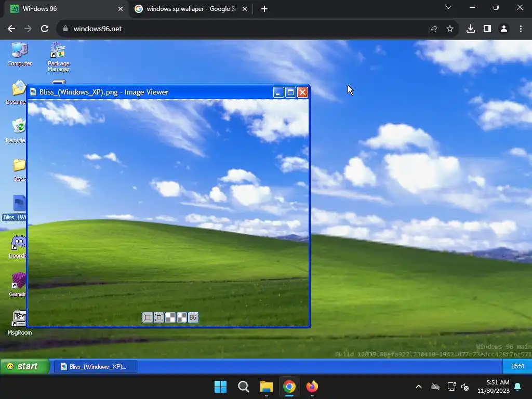Image resolution: width=532 pixels, height=399 pixels.
Task: Open the 5:51 AM date and time
Action: (494, 387)
